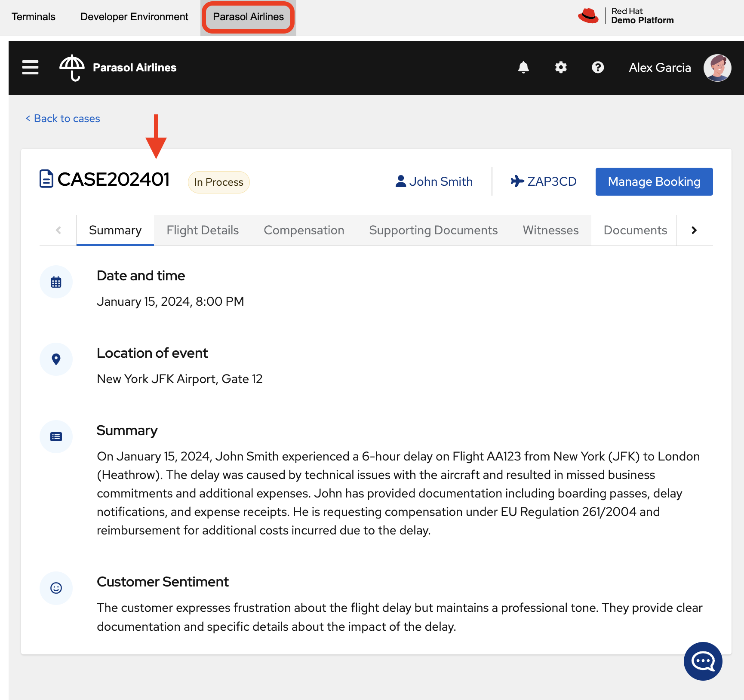Open the John Smith customer link

coord(434,181)
